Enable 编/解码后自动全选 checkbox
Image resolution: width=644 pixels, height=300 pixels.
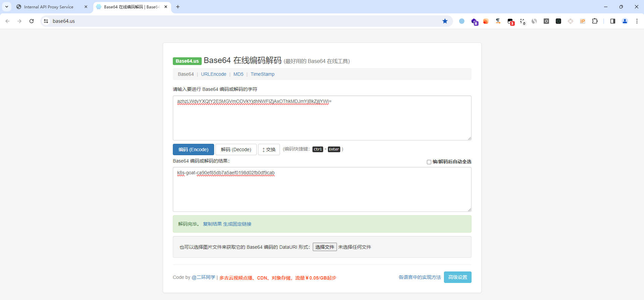pyautogui.click(x=429, y=162)
